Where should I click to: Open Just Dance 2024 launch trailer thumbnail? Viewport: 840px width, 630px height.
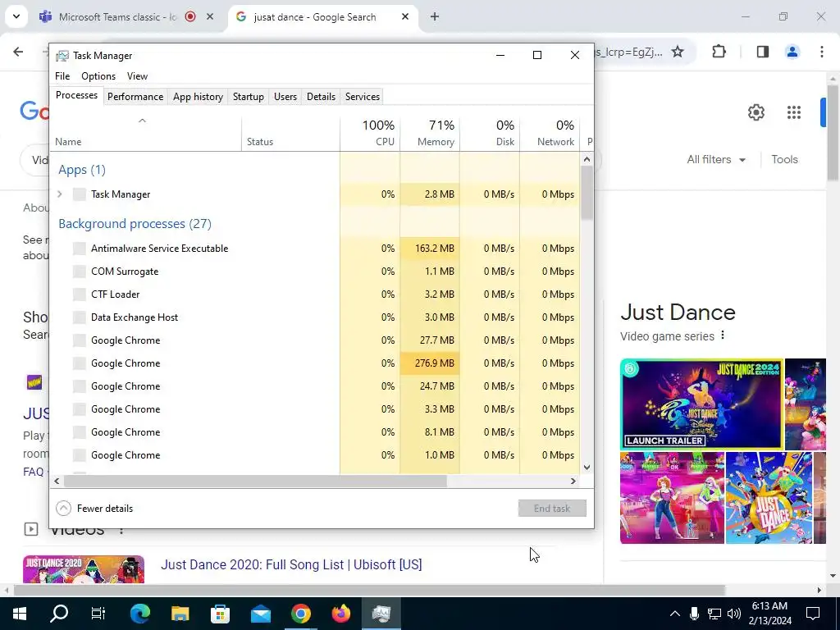point(701,404)
